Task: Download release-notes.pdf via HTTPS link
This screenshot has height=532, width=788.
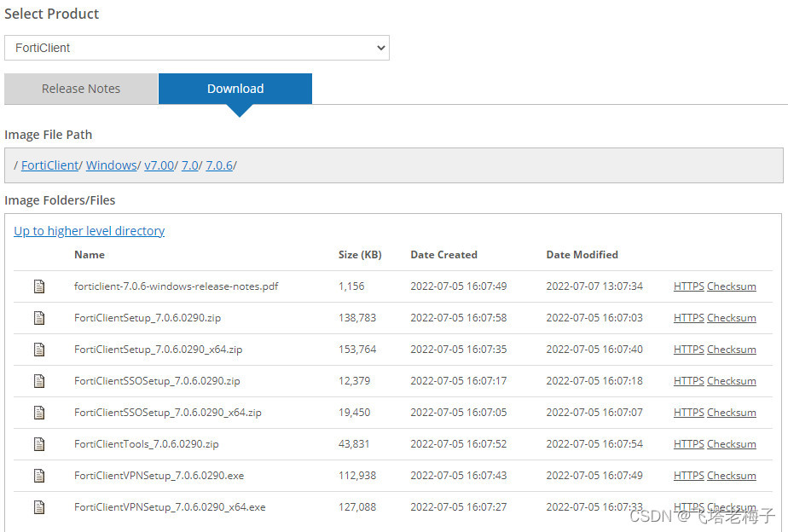Action: 688,286
